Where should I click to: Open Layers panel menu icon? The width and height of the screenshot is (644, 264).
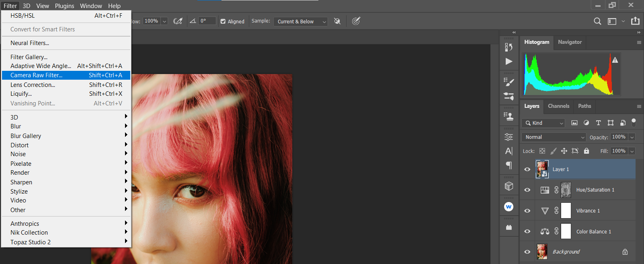point(639,106)
